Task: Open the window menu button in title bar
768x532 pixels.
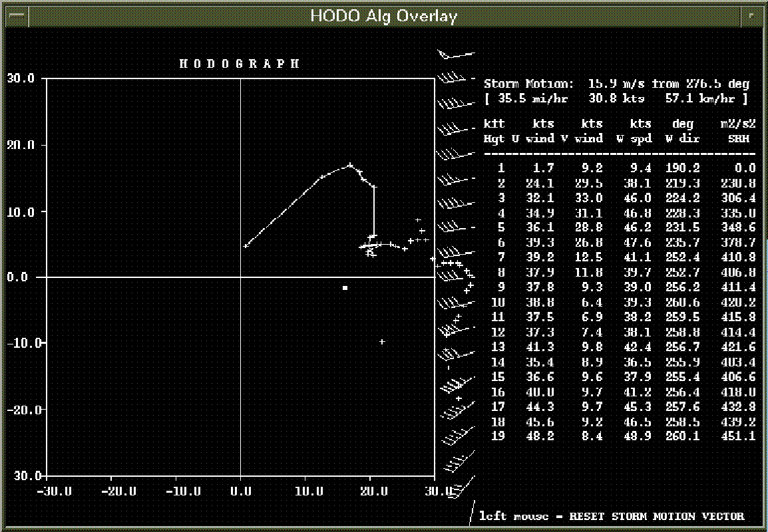Action: 17,16
